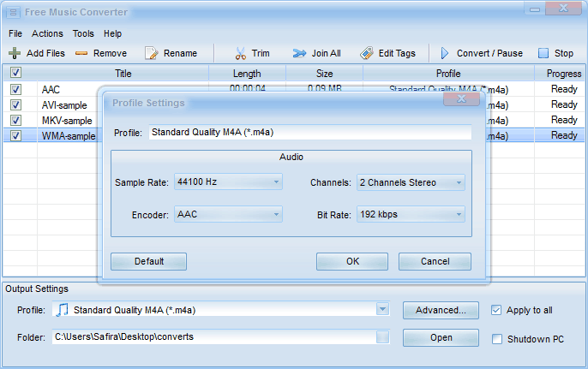Viewport: 588px width, 369px height.
Task: Click the Profile name field in dialog
Action: pos(310,132)
